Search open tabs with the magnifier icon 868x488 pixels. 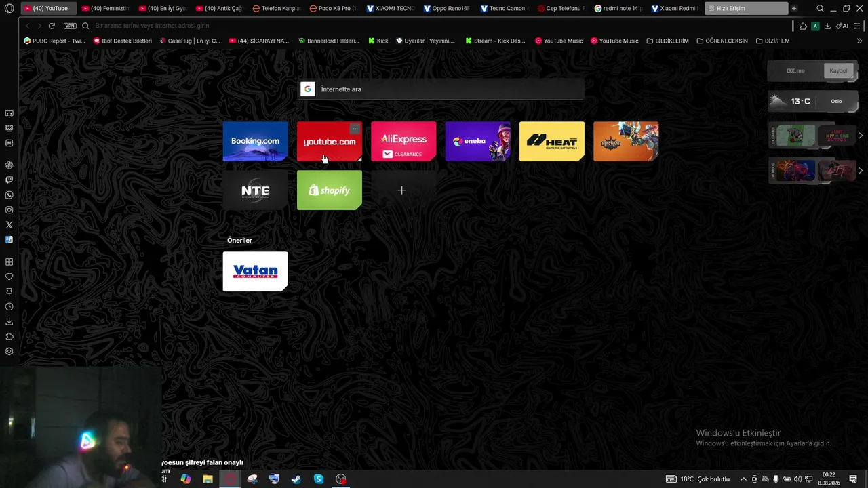820,9
